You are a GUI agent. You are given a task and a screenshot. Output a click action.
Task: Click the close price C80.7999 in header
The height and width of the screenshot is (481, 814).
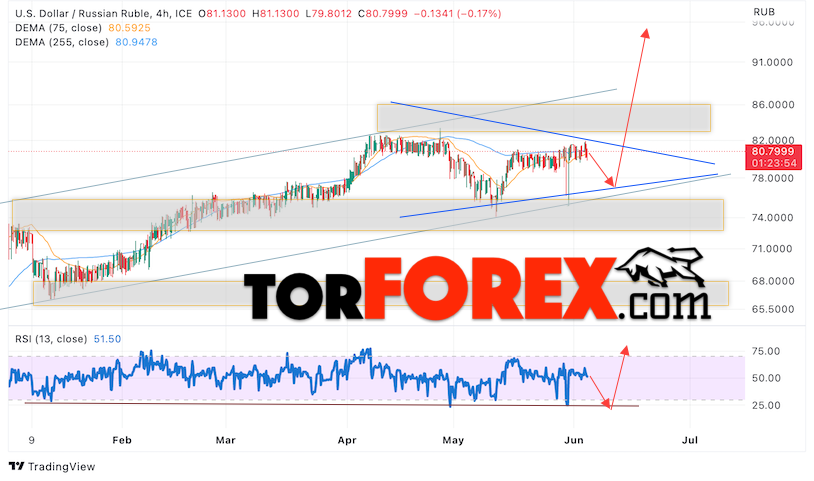[383, 13]
